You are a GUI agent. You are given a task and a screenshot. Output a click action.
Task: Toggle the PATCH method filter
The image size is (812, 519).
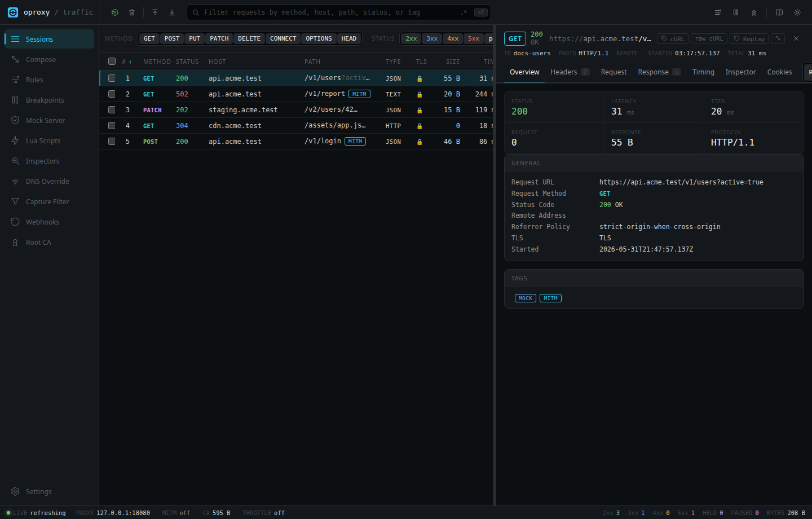pyautogui.click(x=219, y=38)
